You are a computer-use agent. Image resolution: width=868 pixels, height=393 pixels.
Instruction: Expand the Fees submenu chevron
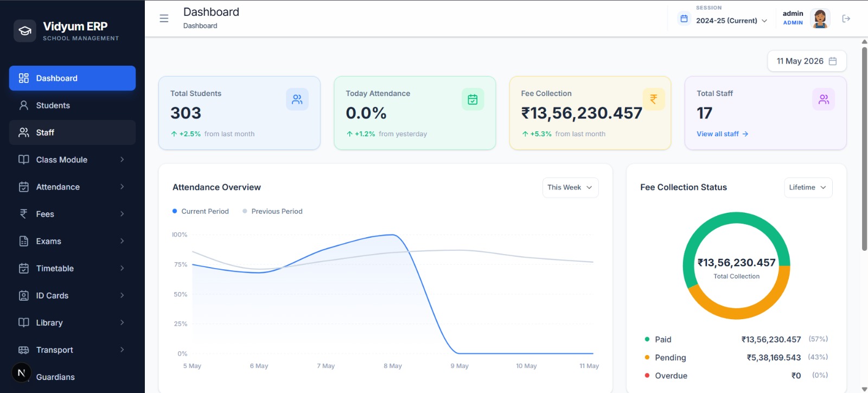point(122,214)
